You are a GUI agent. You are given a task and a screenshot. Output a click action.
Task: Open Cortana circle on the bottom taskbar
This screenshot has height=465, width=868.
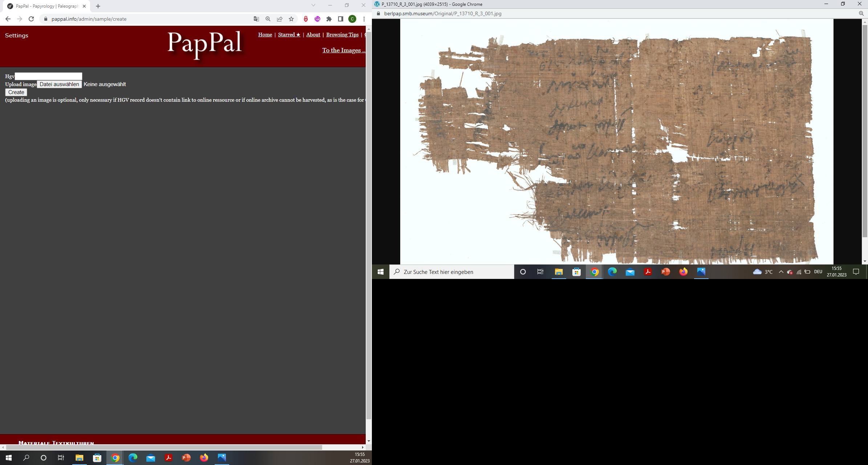point(44,458)
